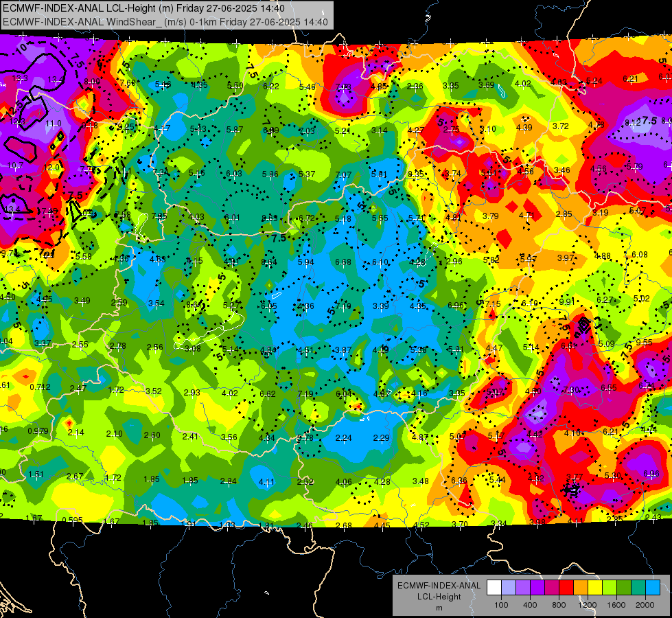This screenshot has height=618, width=672.
Task: Click the '800' legend scale label
Action: [559, 605]
